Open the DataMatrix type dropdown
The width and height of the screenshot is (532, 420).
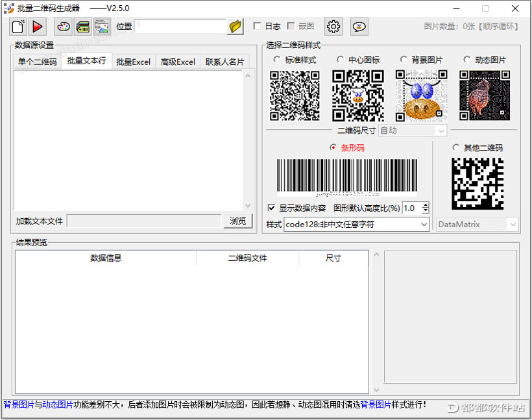(x=478, y=225)
